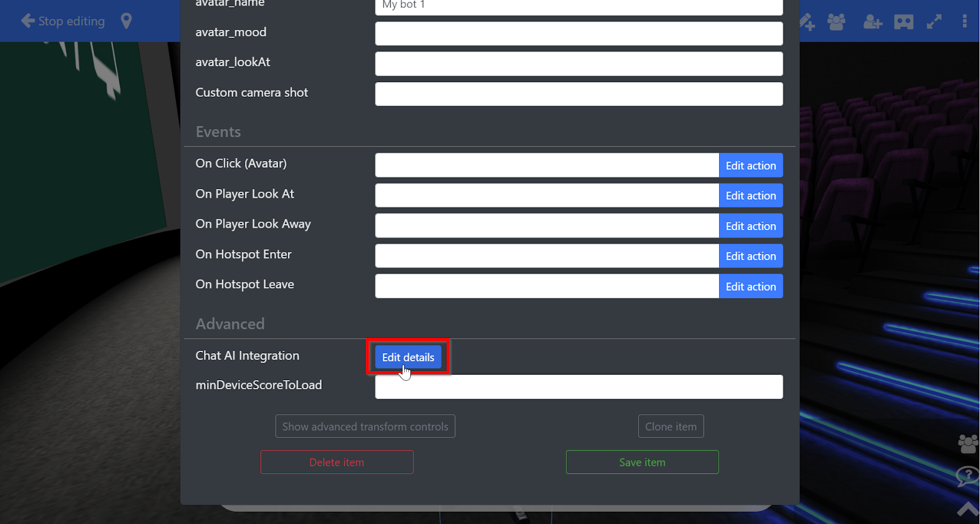Click the minDeviceScoreToLoad label

[258, 385]
